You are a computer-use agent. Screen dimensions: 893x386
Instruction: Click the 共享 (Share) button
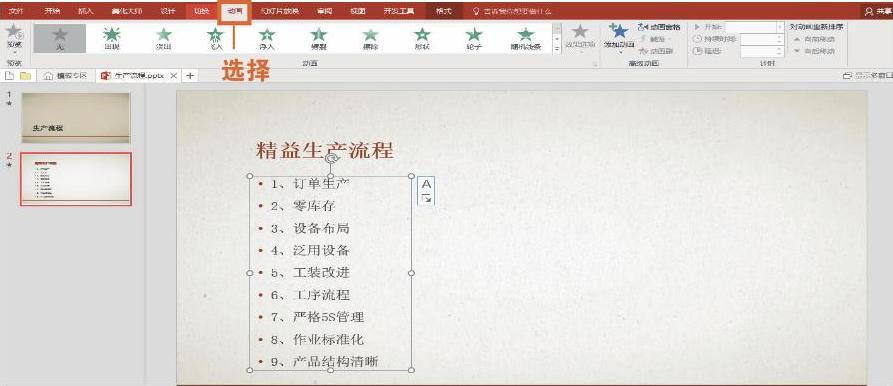pyautogui.click(x=878, y=11)
